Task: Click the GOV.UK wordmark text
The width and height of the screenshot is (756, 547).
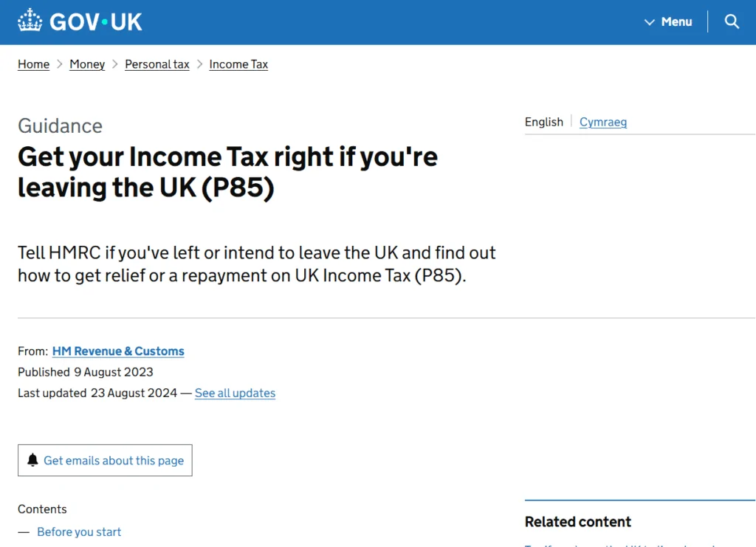Action: (x=96, y=22)
